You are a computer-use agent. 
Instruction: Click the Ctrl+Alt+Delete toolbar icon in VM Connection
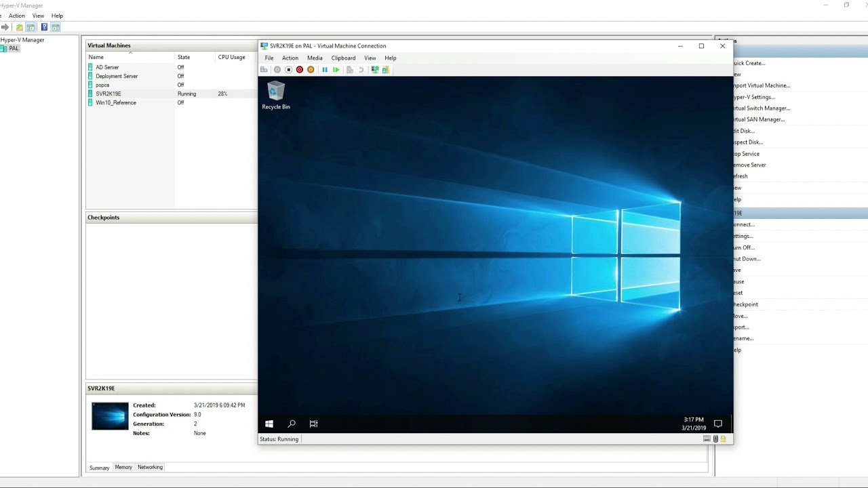tap(264, 70)
